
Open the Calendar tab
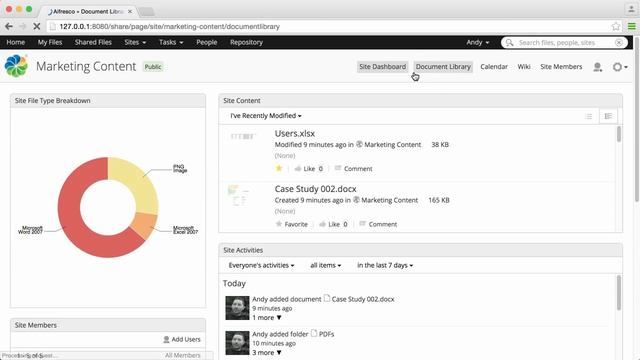point(494,67)
